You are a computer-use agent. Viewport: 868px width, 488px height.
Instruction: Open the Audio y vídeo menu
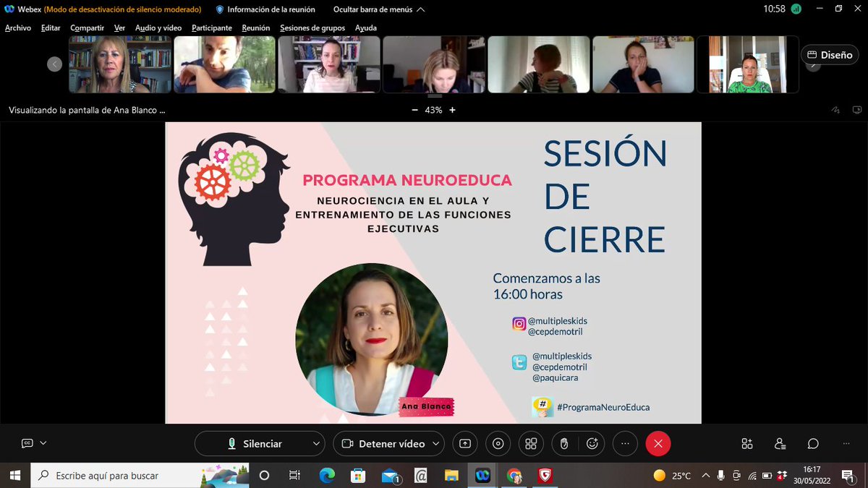[158, 27]
